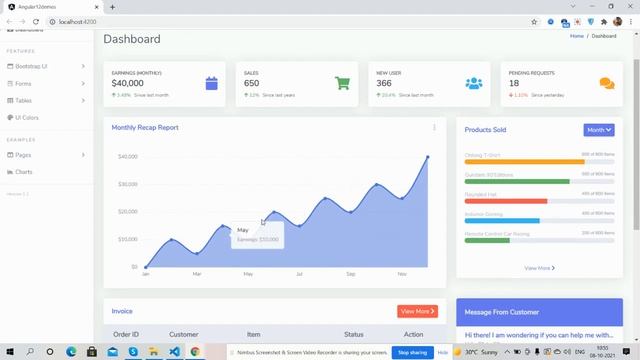The height and width of the screenshot is (360, 640).
Task: Expand the Bootstrap UI sidebar chevron
Action: pos(83,66)
